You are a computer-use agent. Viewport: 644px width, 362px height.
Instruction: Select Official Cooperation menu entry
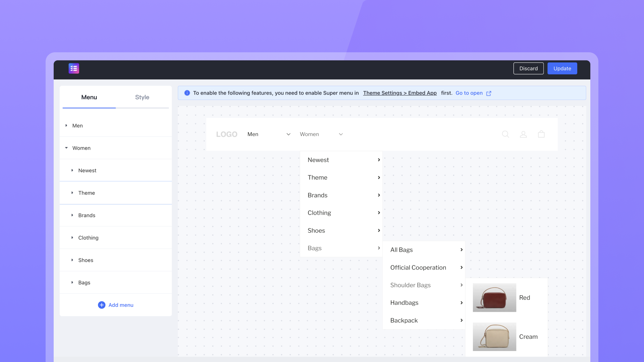point(418,267)
